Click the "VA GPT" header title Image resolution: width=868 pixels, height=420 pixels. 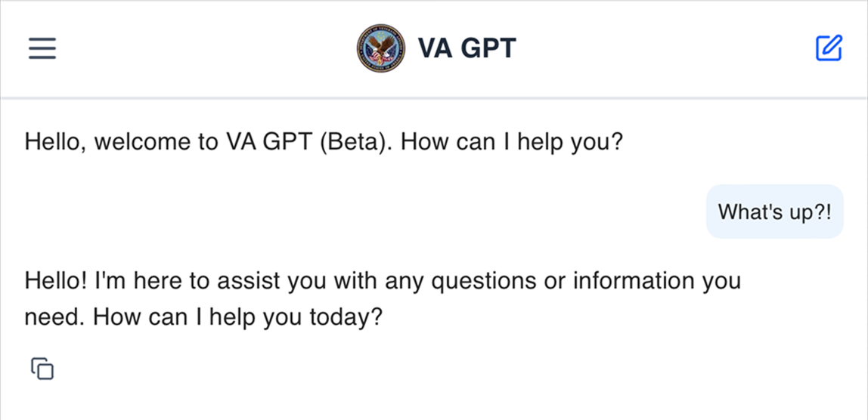[467, 48]
